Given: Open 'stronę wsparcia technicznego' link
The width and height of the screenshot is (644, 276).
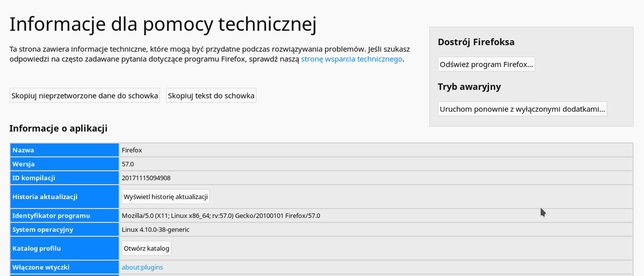Looking at the screenshot, I should [x=352, y=59].
